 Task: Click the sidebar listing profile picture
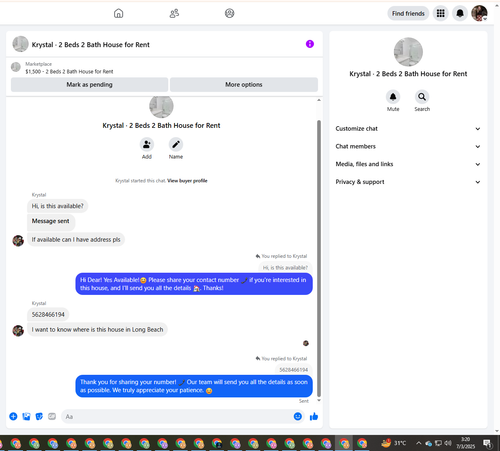[408, 52]
